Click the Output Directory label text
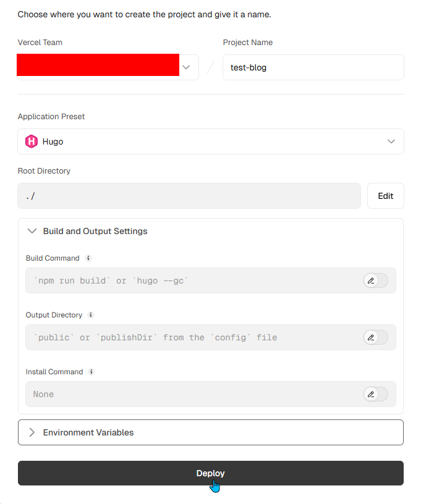 click(x=54, y=315)
